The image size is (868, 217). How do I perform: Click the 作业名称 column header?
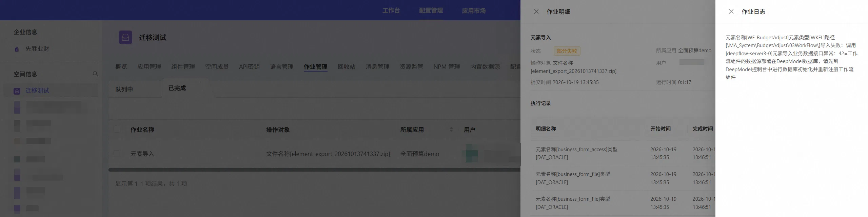point(142,130)
